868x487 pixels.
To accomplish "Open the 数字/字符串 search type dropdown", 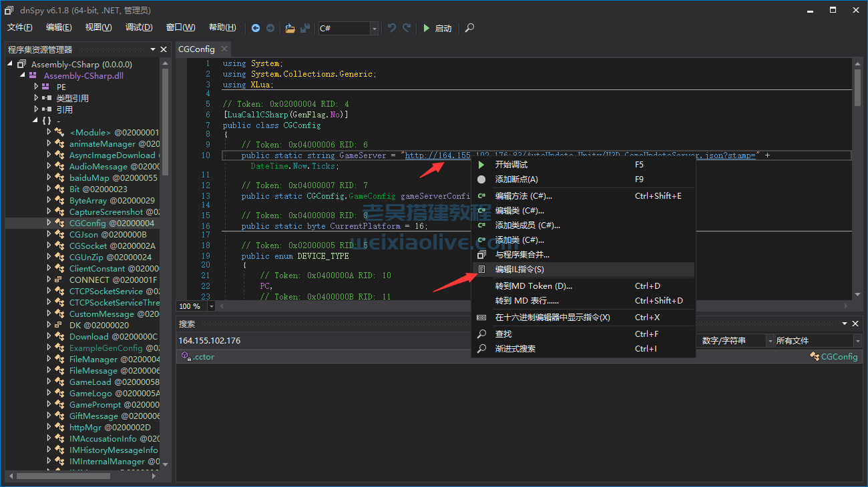I will [770, 341].
